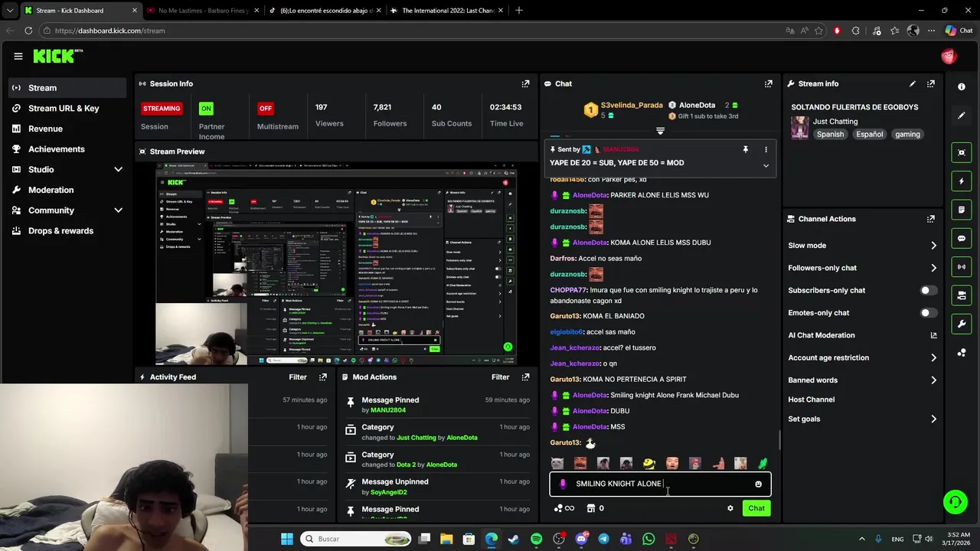980x551 pixels.
Task: Pop out the Channel Actions panel
Action: coord(931,219)
